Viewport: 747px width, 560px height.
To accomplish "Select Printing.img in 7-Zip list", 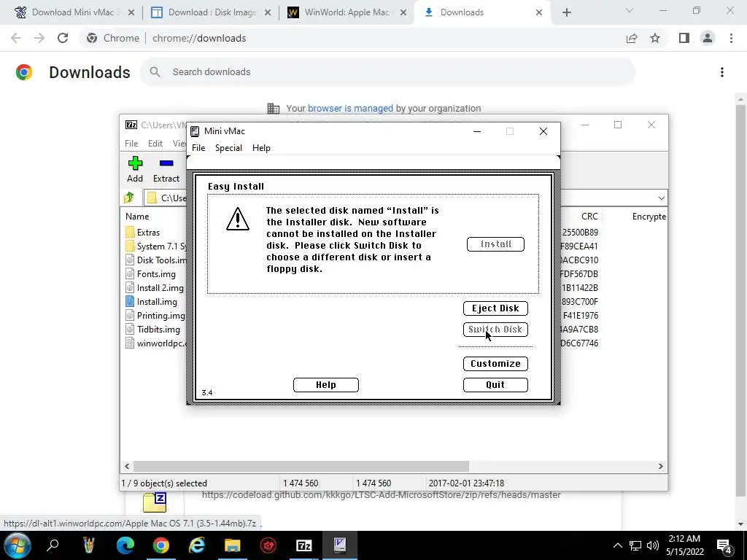I will (155, 315).
